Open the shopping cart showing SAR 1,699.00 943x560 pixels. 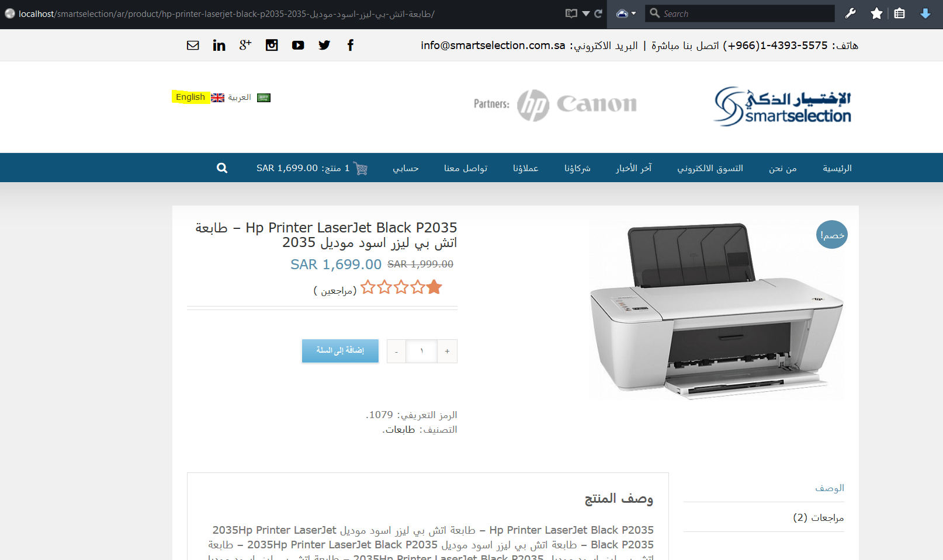coord(312,168)
